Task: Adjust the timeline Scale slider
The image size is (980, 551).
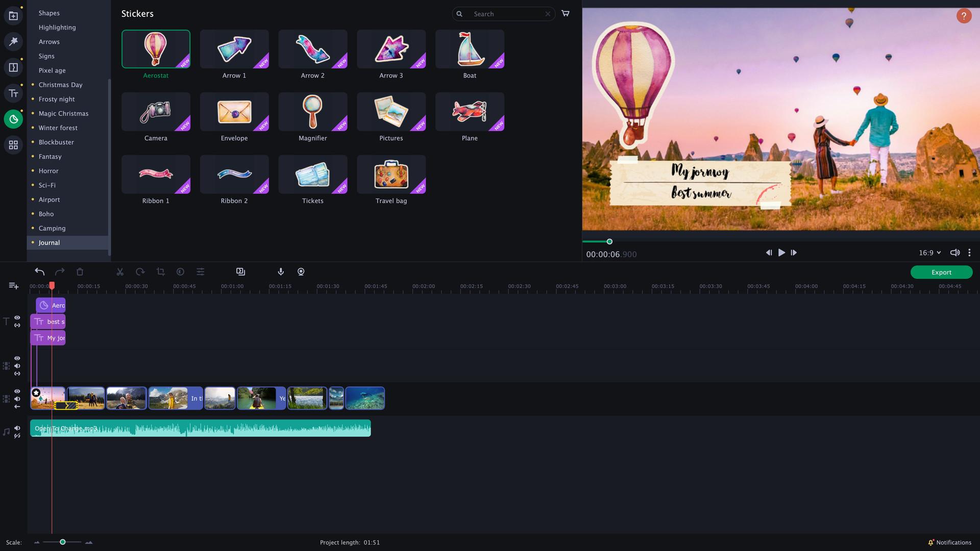Action: click(x=63, y=542)
